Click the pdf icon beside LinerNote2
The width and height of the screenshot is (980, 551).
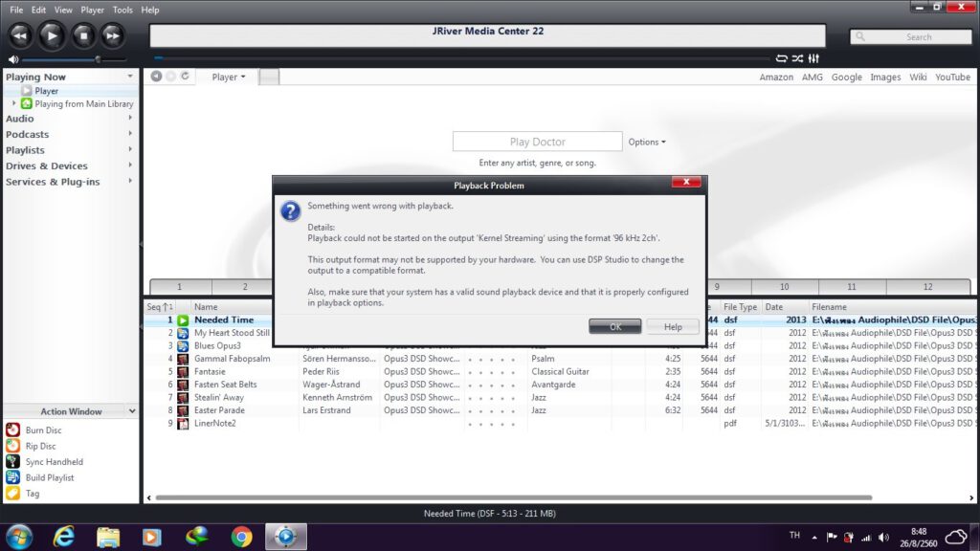coord(183,424)
